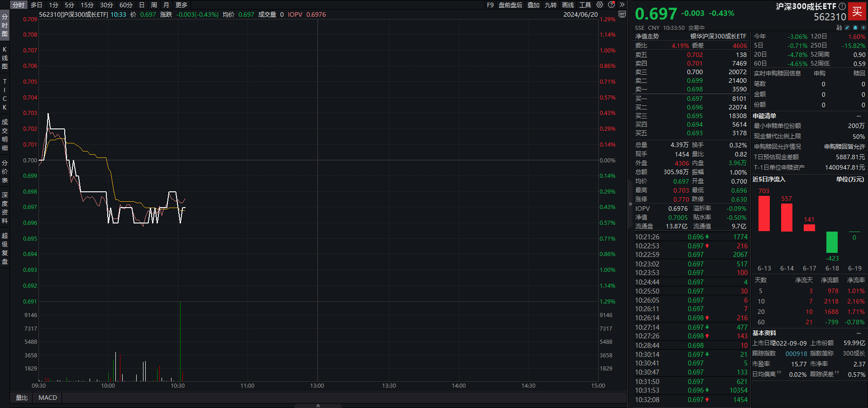Switch to the 5分 period tab
This screenshot has width=868, height=408.
tap(69, 5)
